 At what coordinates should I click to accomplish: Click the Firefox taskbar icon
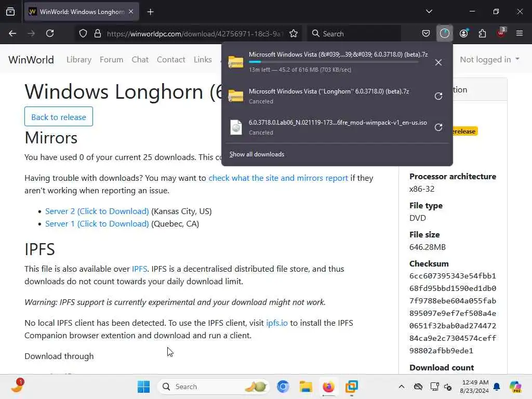(328, 387)
